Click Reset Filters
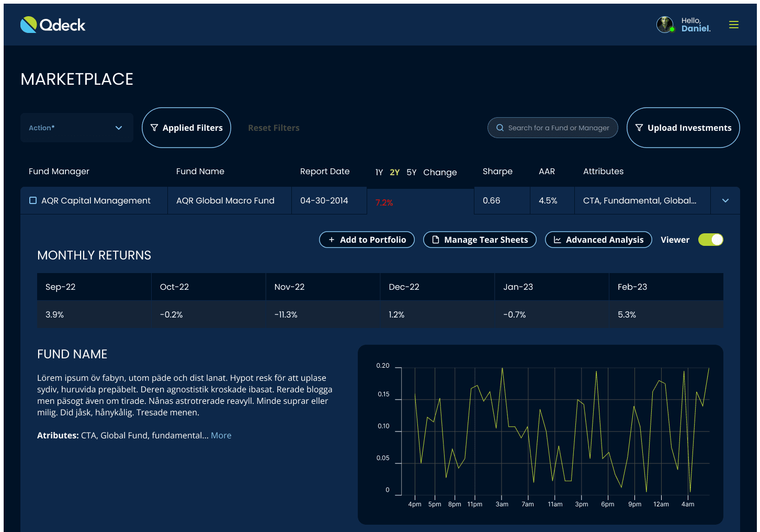 274,128
